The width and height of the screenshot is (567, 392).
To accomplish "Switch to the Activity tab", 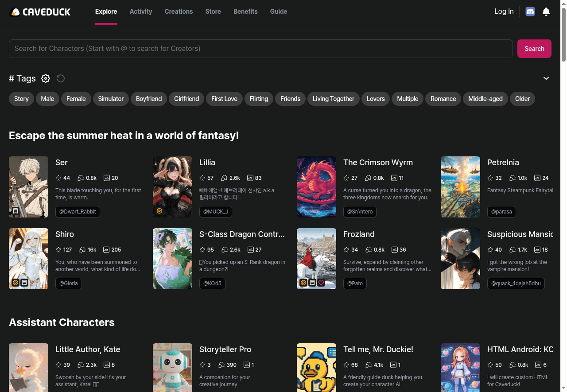I will 141,12.
